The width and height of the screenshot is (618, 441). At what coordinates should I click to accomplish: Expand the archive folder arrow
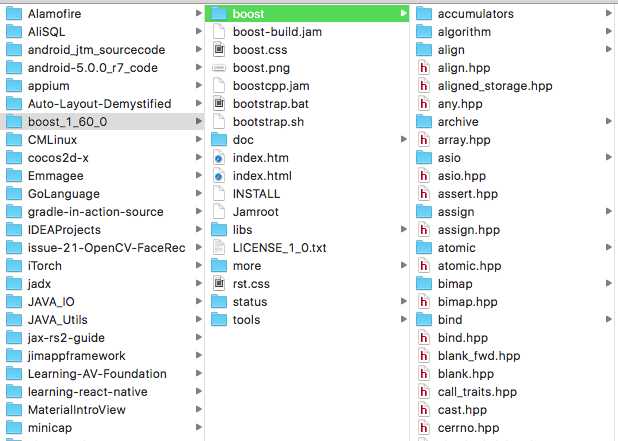(609, 121)
